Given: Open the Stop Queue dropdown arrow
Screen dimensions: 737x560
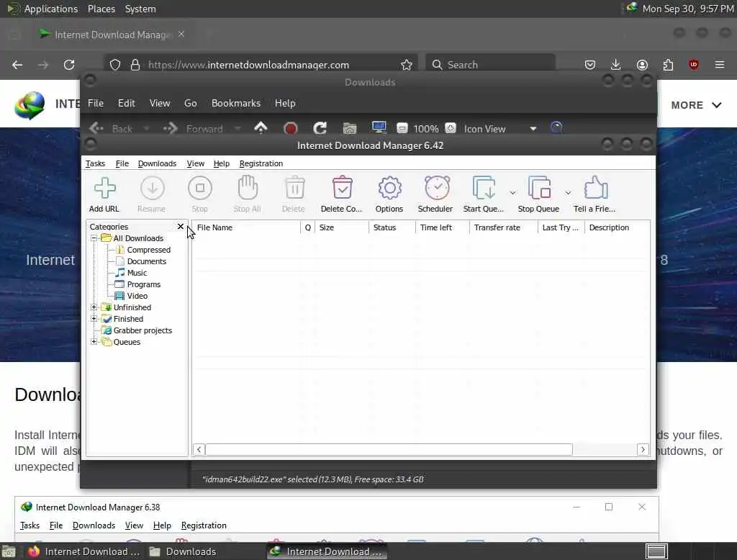Looking at the screenshot, I should (569, 193).
